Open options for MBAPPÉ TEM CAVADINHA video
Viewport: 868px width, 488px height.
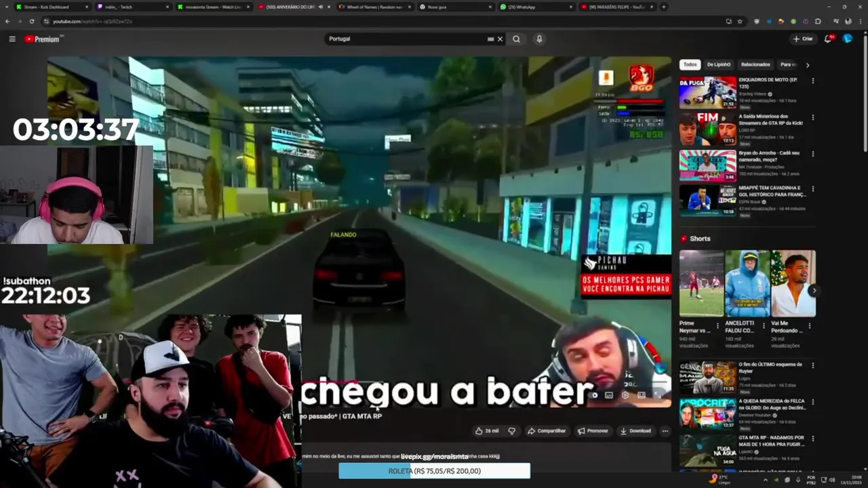tap(812, 190)
